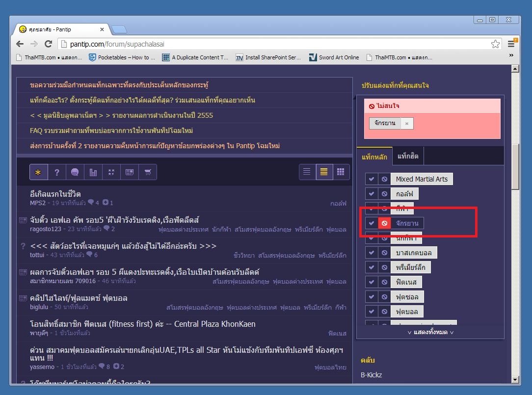Screen dimensions: 532x395
Task: Click the page scrollbar down arrow
Action: (x=515, y=380)
